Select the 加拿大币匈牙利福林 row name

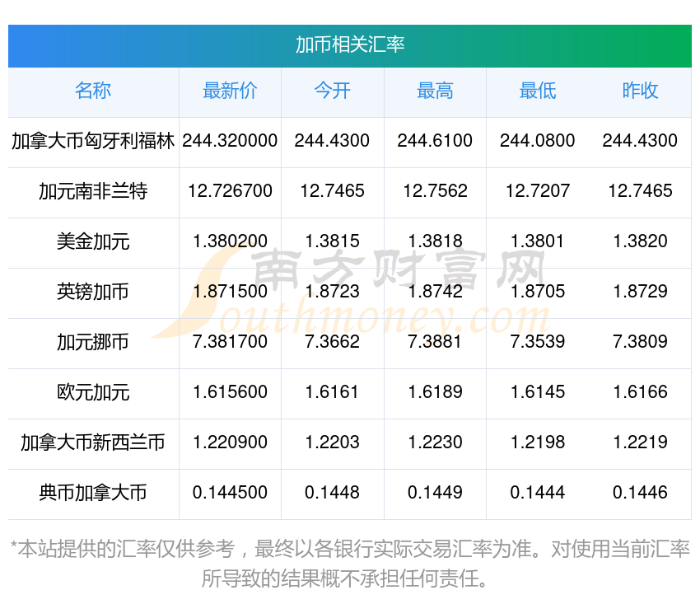93,141
